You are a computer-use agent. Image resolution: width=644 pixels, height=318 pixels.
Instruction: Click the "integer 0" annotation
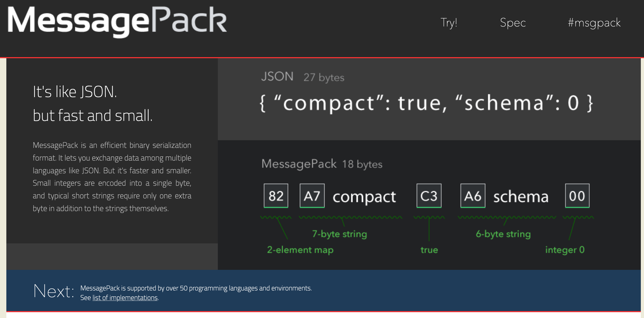tap(565, 250)
